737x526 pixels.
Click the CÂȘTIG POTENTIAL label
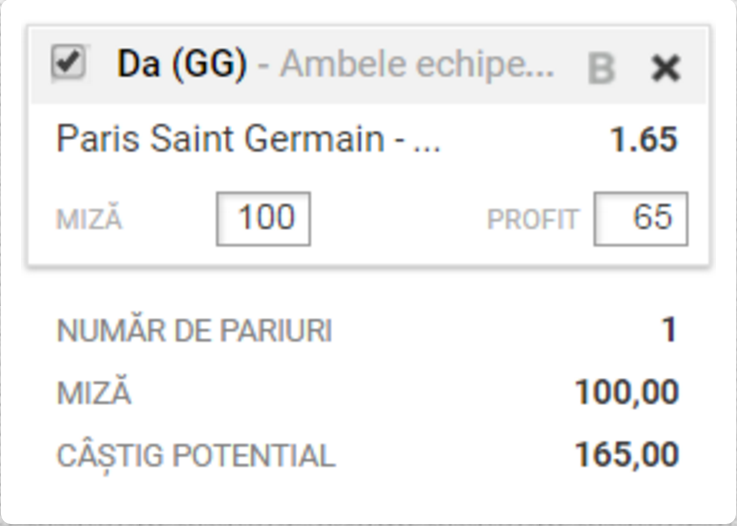coord(196,456)
